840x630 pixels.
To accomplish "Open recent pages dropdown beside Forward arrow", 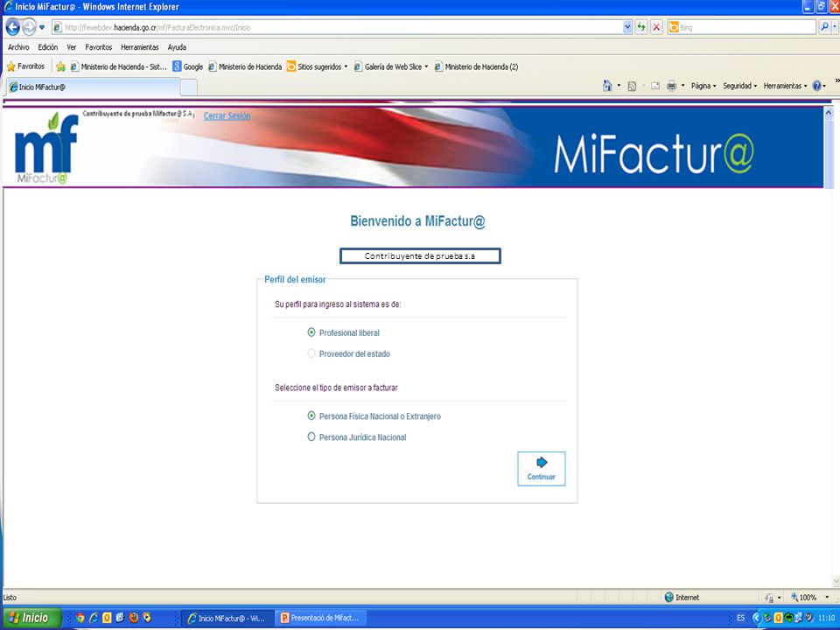I will [42, 27].
